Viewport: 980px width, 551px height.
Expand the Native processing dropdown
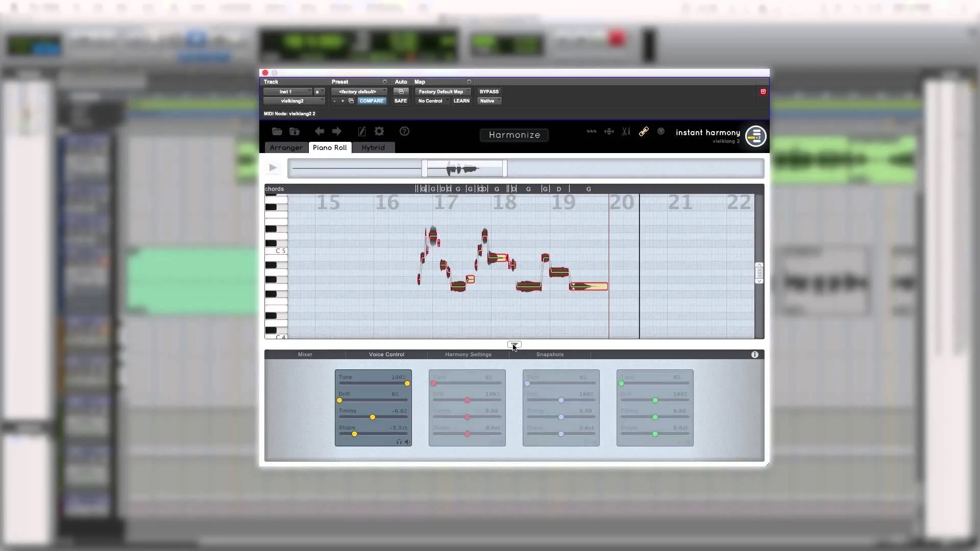tap(489, 101)
